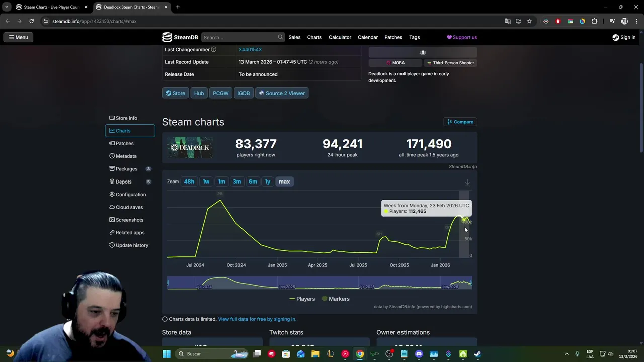Viewport: 644px width, 362px height.
Task: Click the PCGW link button
Action: tap(220, 93)
